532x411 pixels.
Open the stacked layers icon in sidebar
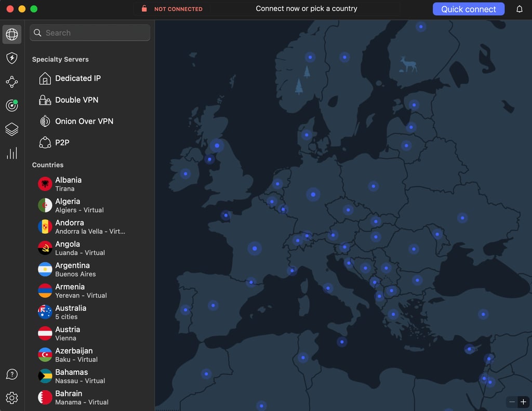(12, 129)
